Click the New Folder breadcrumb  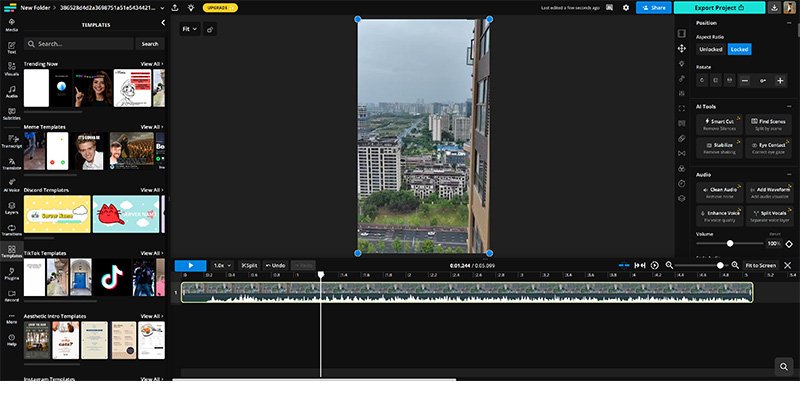coord(35,8)
